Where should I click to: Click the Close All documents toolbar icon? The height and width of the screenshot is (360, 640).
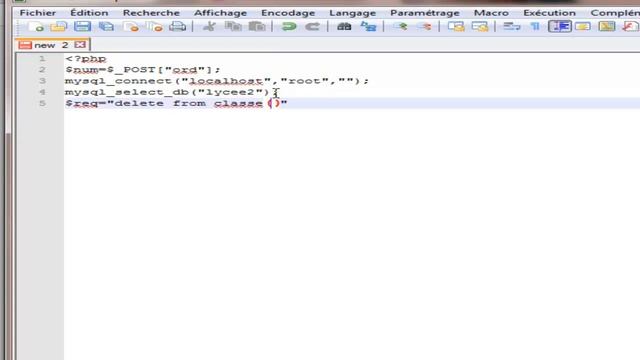[x=155, y=27]
